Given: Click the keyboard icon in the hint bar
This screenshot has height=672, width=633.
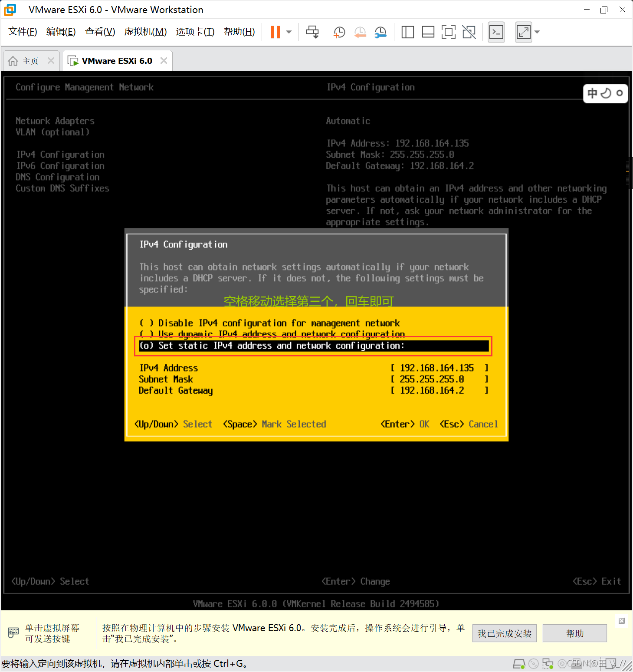Looking at the screenshot, I should (x=13, y=633).
